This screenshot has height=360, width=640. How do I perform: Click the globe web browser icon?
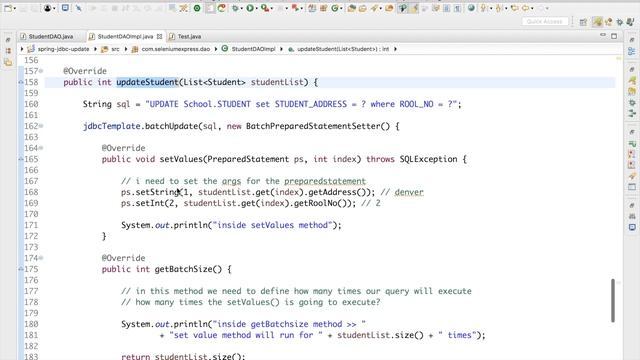click(x=471, y=8)
